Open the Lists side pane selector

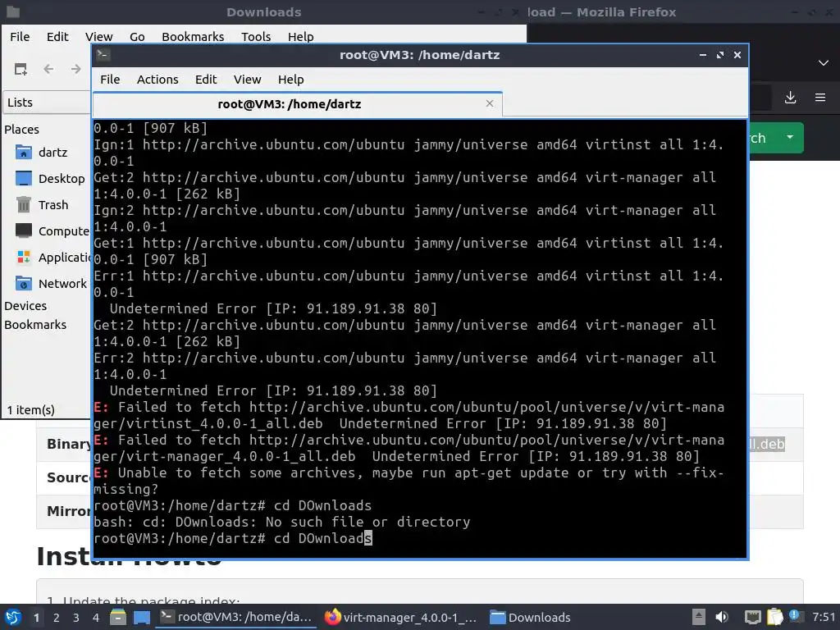click(47, 103)
